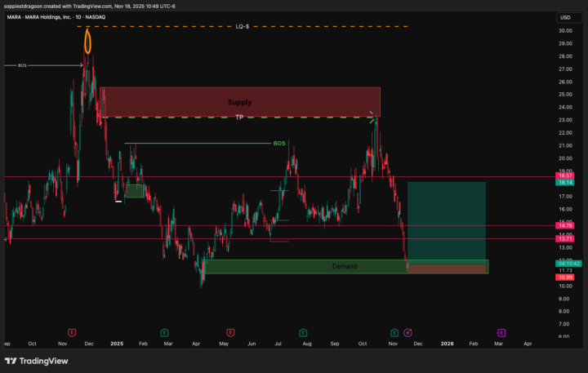Screen dimensions: 588x373
Task: Click the red earnings marker above May
Action: point(230,332)
